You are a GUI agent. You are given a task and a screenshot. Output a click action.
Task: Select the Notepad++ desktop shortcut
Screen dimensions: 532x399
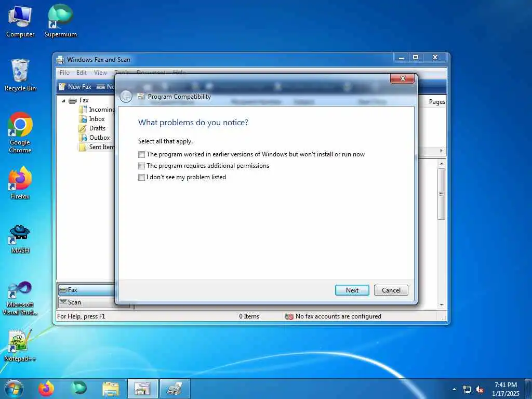20,345
